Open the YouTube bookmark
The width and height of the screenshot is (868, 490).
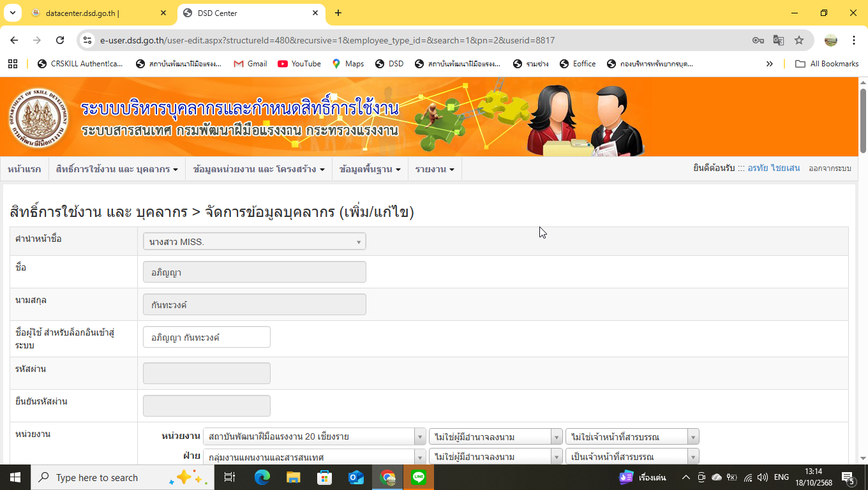coord(299,64)
